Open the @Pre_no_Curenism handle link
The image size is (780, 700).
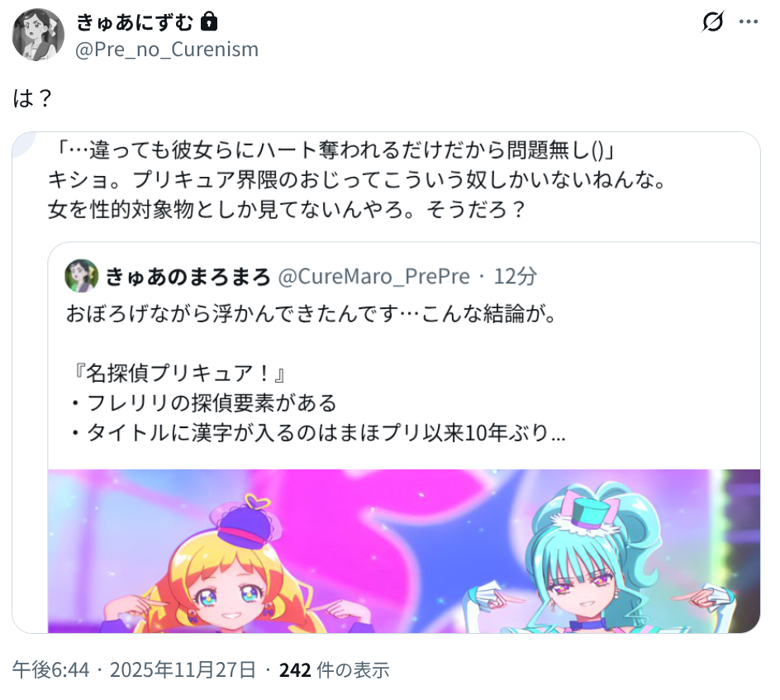[167, 50]
